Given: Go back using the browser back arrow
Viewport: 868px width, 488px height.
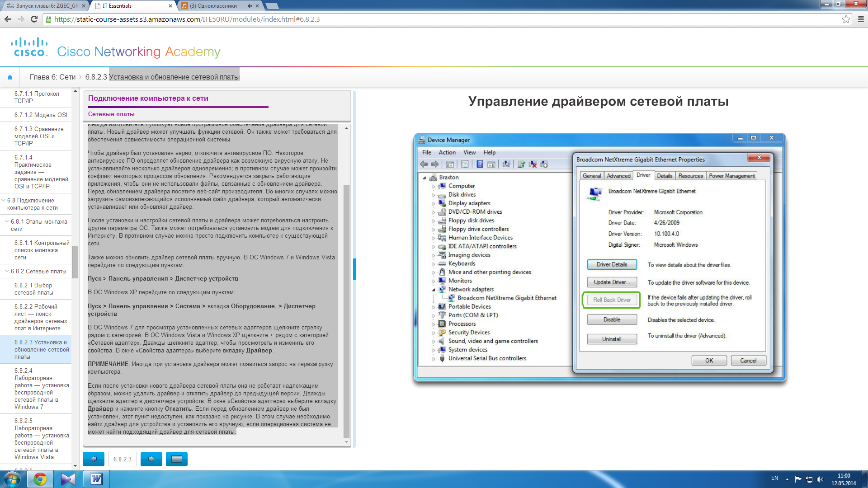Looking at the screenshot, I should pyautogui.click(x=8, y=19).
